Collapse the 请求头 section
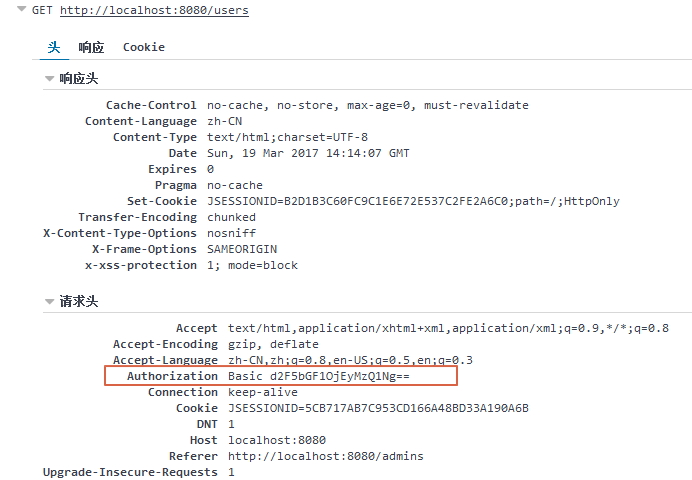This screenshot has width=692, height=480. [49, 301]
